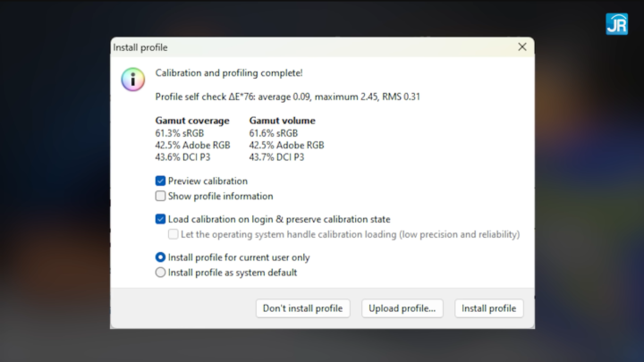
Task: Click the Gamut volume heading
Action: pos(282,121)
